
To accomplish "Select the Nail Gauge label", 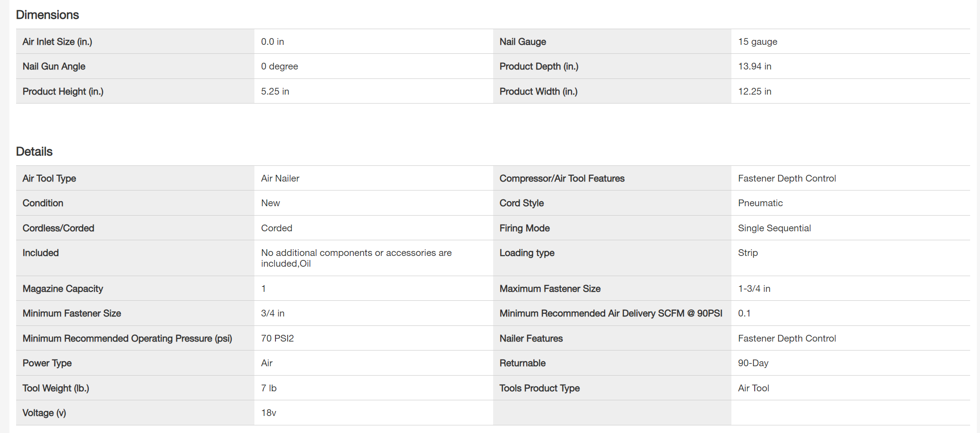I will pos(523,42).
